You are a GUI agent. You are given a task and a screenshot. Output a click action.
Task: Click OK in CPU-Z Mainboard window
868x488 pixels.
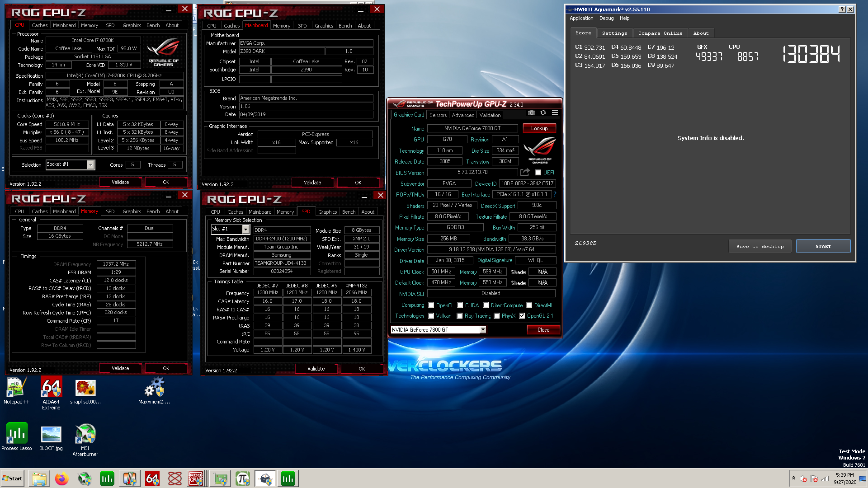(x=358, y=183)
